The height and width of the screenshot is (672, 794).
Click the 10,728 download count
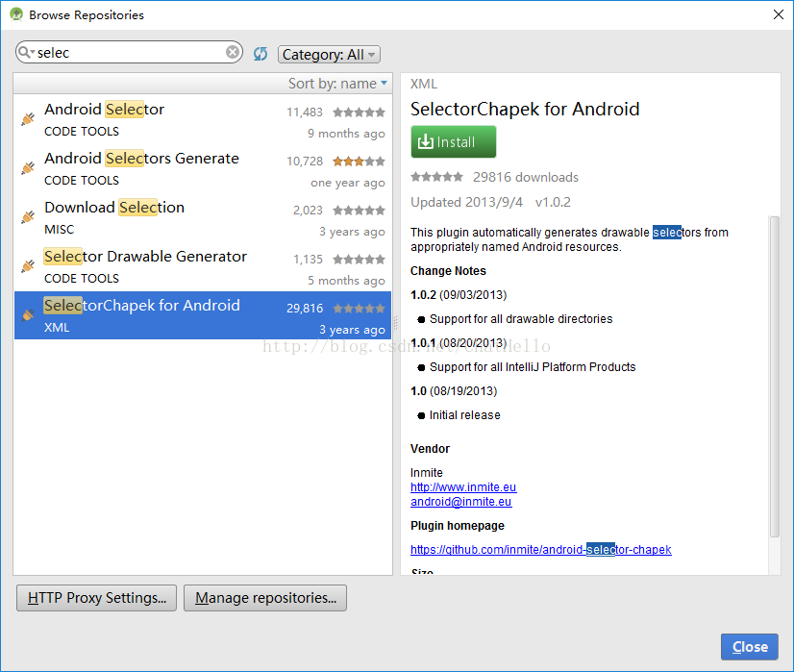(x=305, y=162)
